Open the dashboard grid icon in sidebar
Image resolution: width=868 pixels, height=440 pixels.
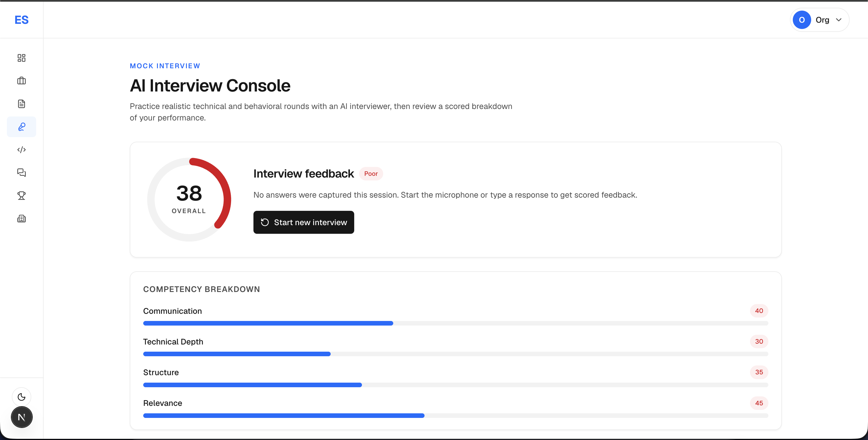22,58
